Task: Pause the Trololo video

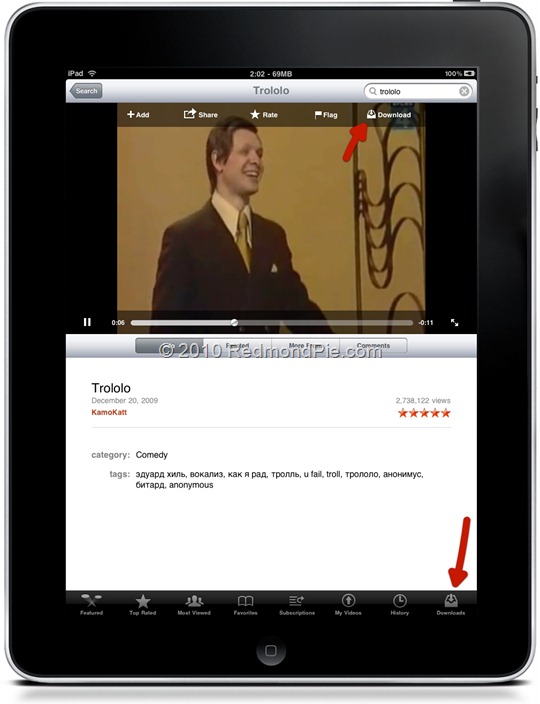Action: coord(87,322)
